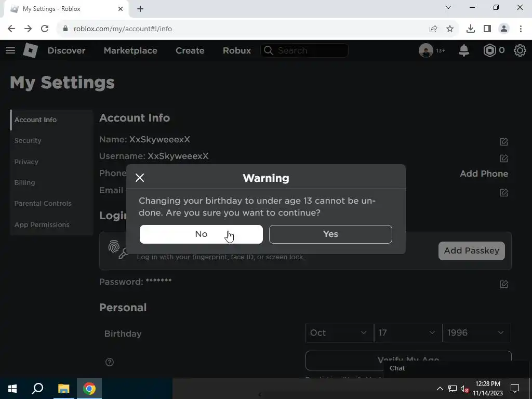Open the Chat panel
This screenshot has height=399, width=532.
point(457,368)
